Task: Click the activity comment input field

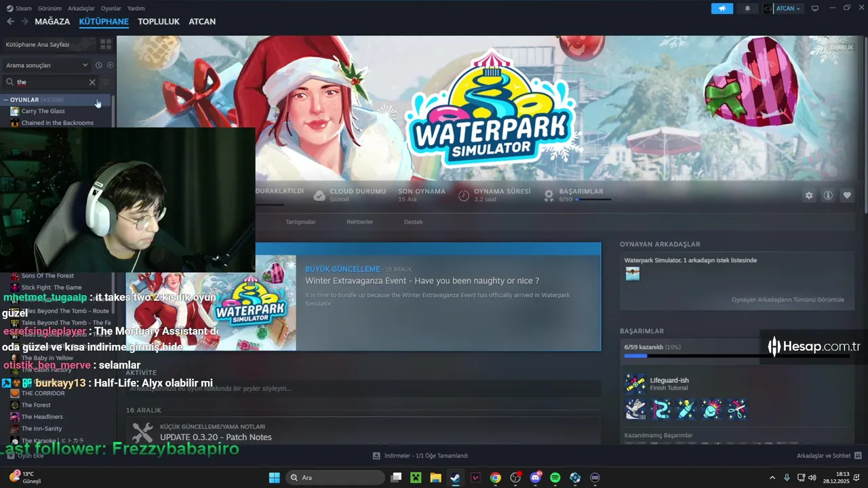Action: (x=363, y=388)
